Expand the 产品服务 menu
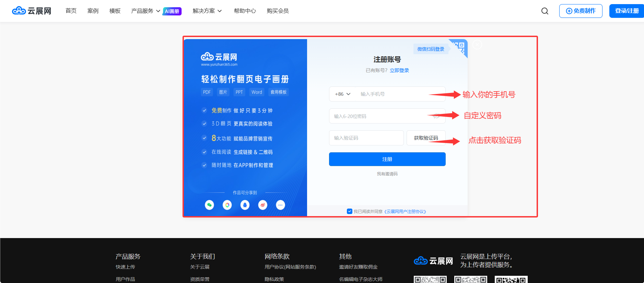This screenshot has height=283, width=644. tap(145, 11)
